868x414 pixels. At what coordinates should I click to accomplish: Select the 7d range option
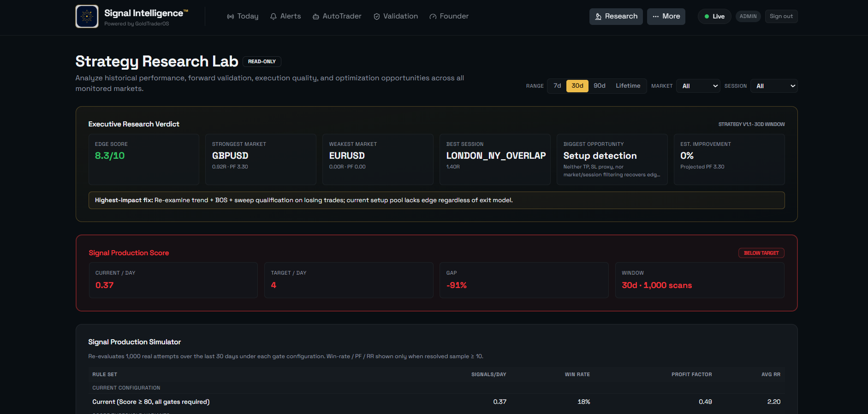557,86
